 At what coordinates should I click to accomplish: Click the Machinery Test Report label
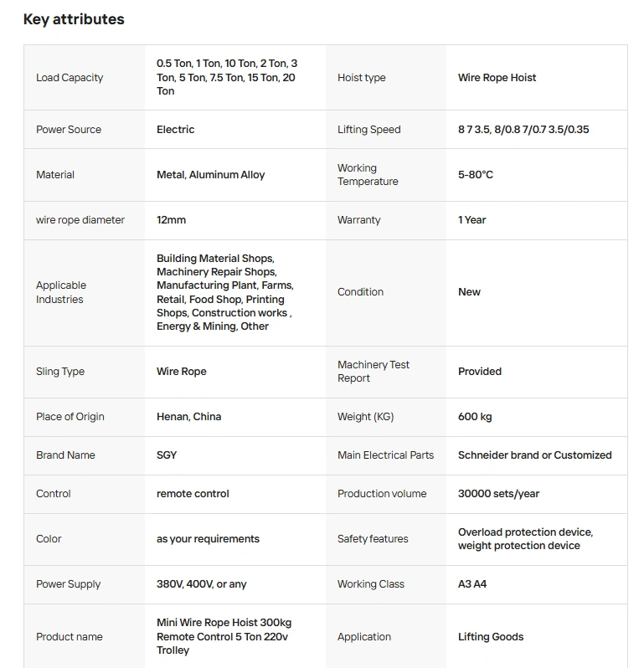pos(374,372)
